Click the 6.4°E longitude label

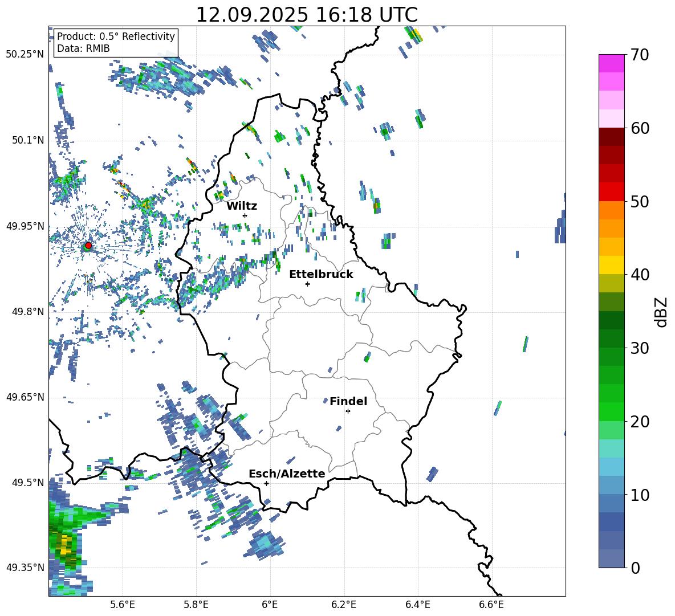coord(417,605)
